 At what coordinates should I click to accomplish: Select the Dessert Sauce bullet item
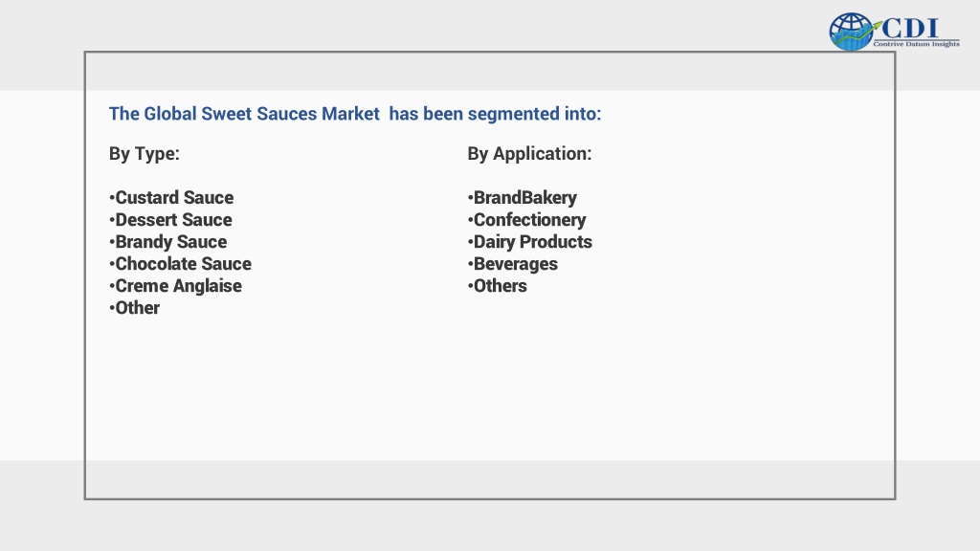pos(170,220)
